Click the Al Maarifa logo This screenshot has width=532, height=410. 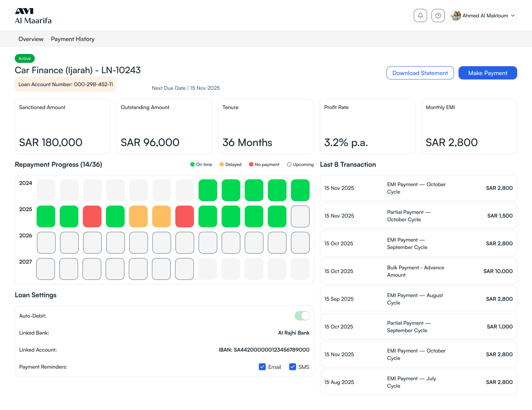33,16
